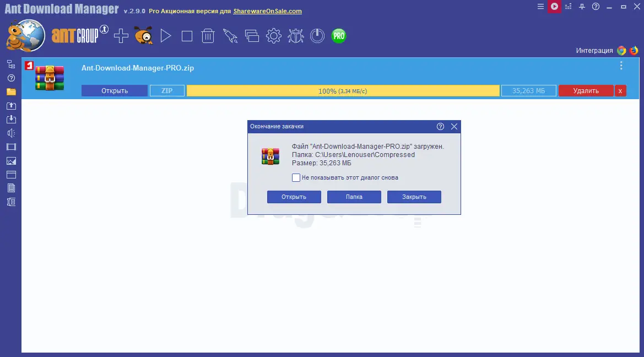Click the dialog help question mark icon
This screenshot has height=357, width=644.
(x=440, y=127)
